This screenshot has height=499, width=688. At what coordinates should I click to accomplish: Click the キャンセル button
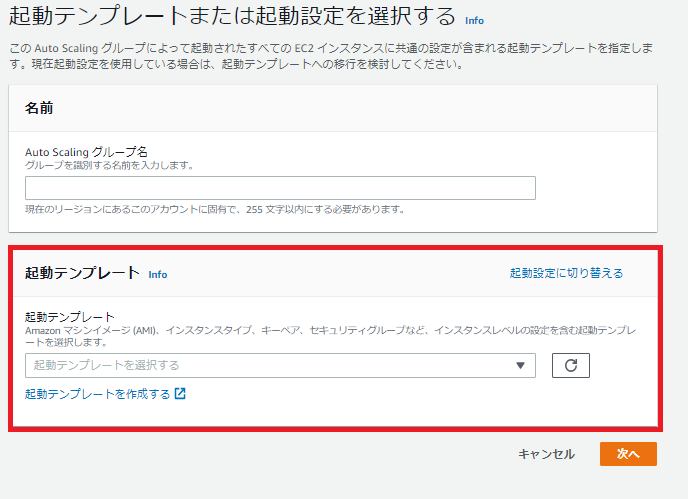click(546, 454)
